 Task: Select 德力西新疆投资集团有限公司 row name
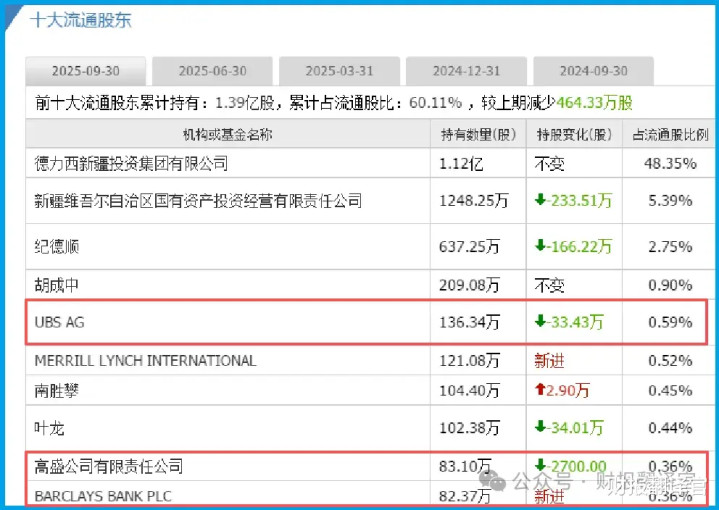click(131, 163)
